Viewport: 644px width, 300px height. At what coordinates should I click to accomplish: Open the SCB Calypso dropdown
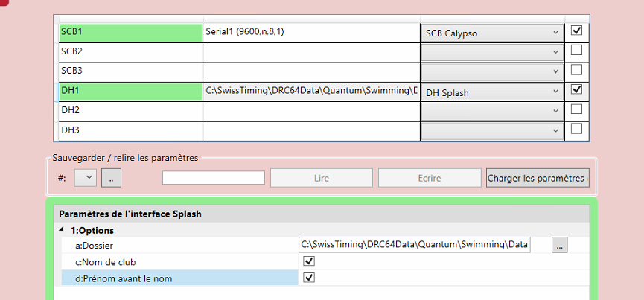(491, 33)
